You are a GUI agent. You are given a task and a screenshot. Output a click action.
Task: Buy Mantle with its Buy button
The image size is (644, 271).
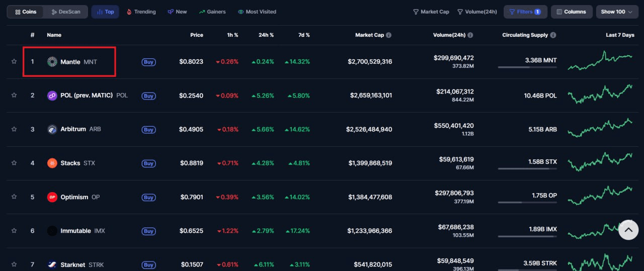point(148,62)
